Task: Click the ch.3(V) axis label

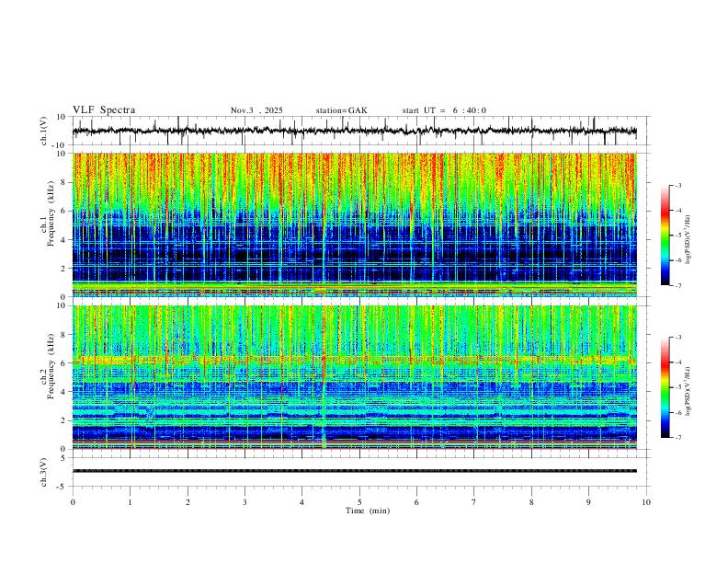Action: coord(44,472)
